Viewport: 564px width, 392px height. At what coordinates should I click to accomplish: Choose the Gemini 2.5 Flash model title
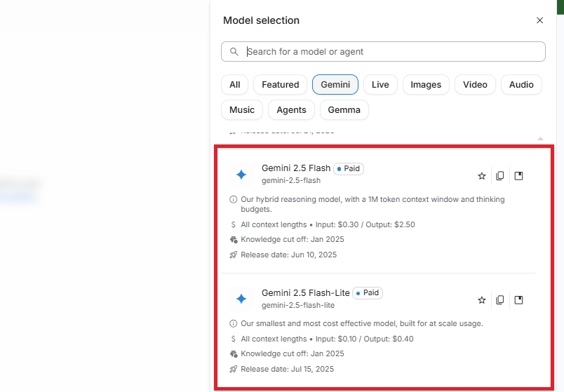click(296, 168)
